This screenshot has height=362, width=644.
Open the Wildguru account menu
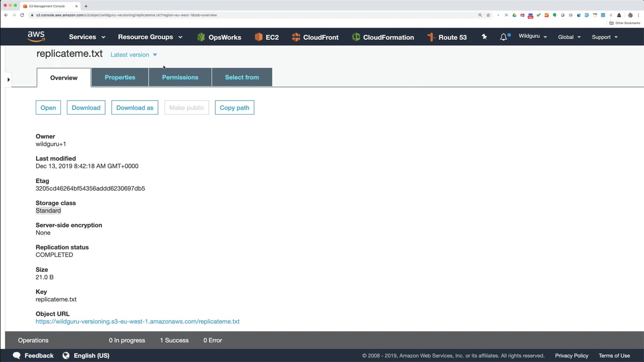(x=533, y=37)
